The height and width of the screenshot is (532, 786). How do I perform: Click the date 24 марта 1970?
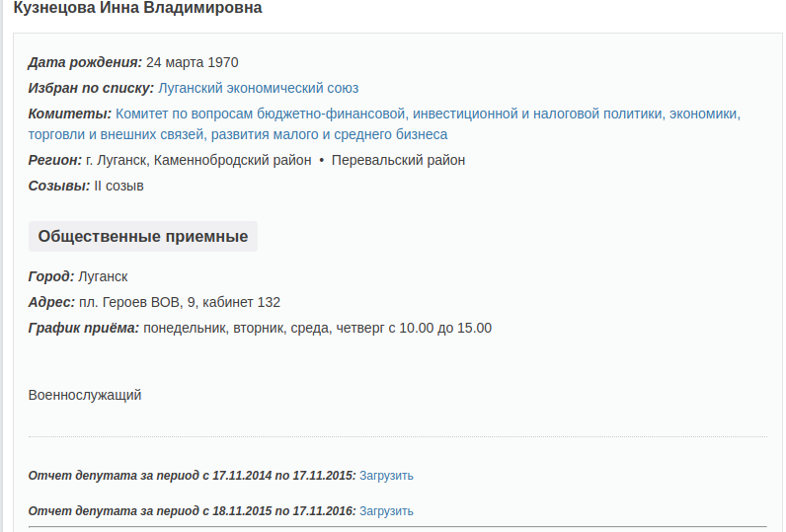(193, 62)
